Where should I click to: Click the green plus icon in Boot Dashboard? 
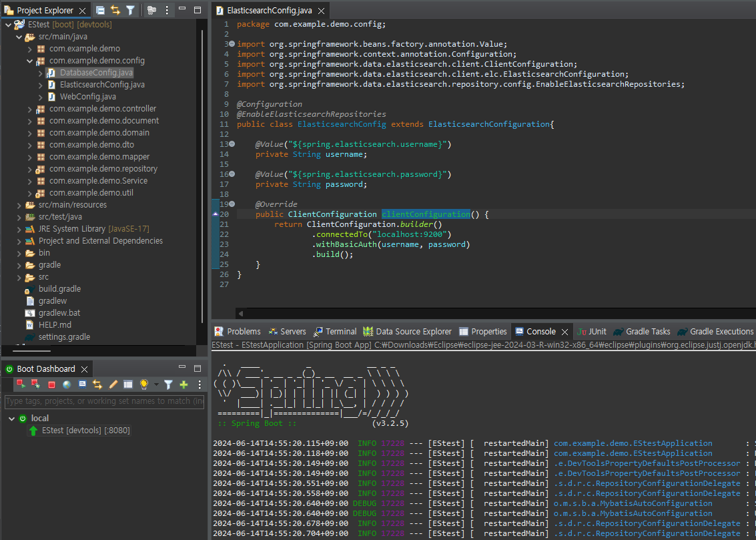pyautogui.click(x=183, y=384)
